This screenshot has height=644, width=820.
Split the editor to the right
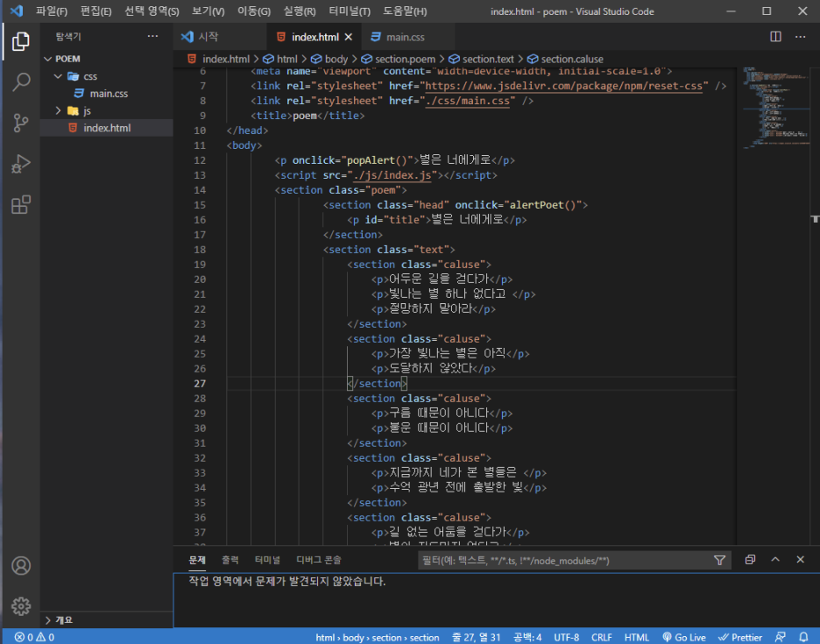point(775,37)
